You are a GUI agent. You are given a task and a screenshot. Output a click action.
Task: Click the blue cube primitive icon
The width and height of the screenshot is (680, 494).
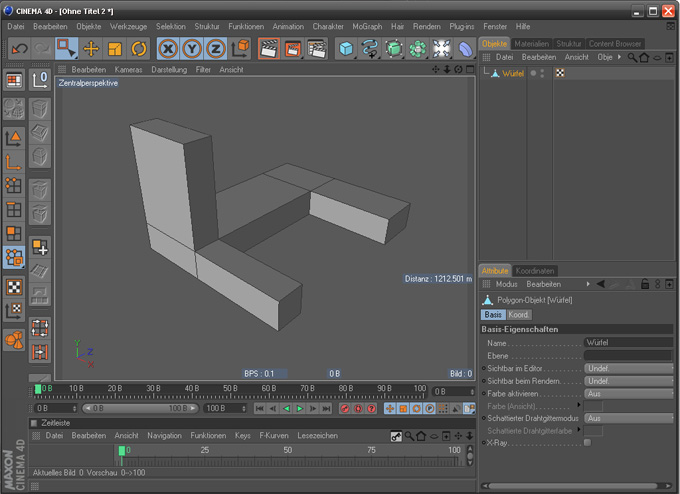click(346, 48)
